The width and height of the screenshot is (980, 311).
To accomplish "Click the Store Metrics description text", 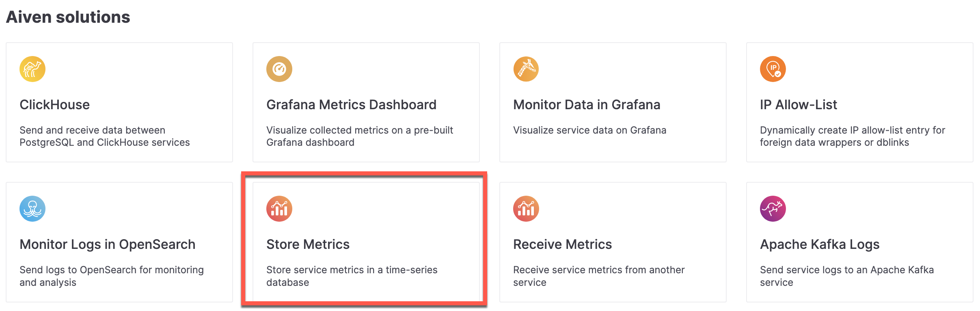I will pos(352,276).
